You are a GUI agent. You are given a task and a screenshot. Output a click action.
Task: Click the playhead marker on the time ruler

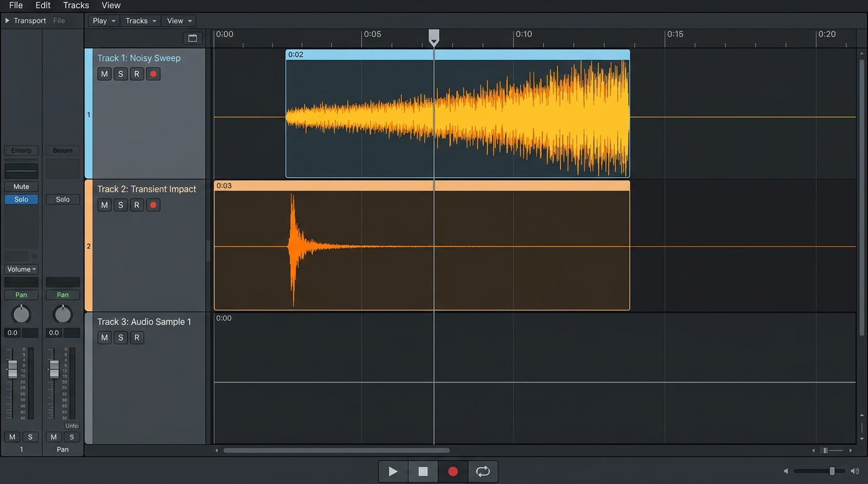(x=434, y=37)
